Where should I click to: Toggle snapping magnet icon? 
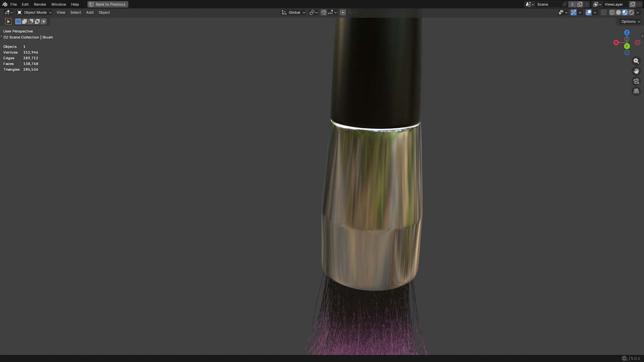pyautogui.click(x=324, y=12)
